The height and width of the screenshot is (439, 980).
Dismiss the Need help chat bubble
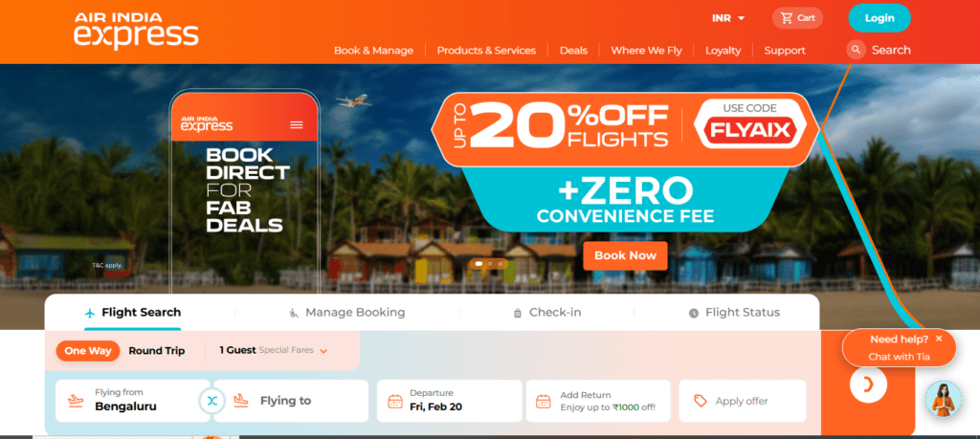click(x=939, y=339)
